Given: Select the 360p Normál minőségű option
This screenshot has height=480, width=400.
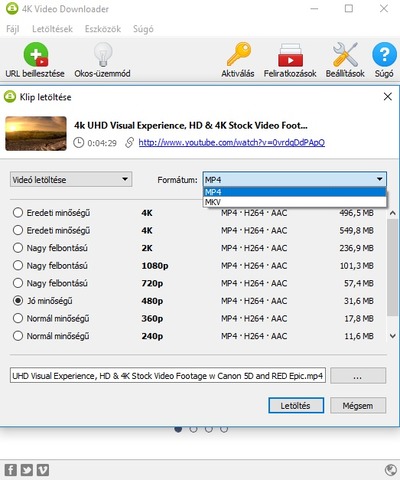Looking at the screenshot, I should 18,318.
